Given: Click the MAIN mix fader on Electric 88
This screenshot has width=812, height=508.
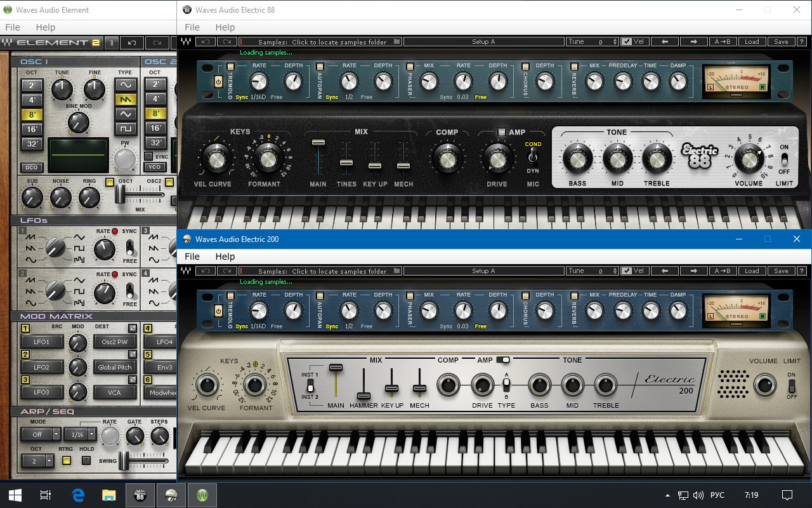Looking at the screenshot, I should 318,142.
